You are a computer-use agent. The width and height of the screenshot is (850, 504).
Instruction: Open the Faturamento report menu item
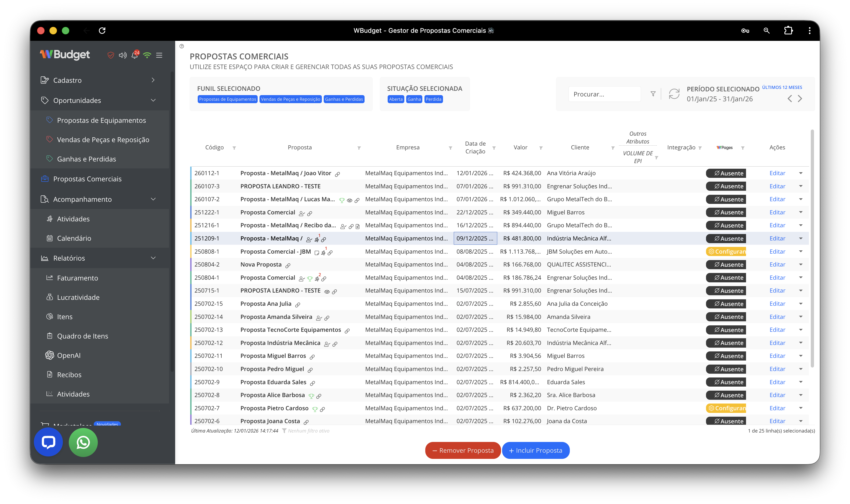pos(77,278)
